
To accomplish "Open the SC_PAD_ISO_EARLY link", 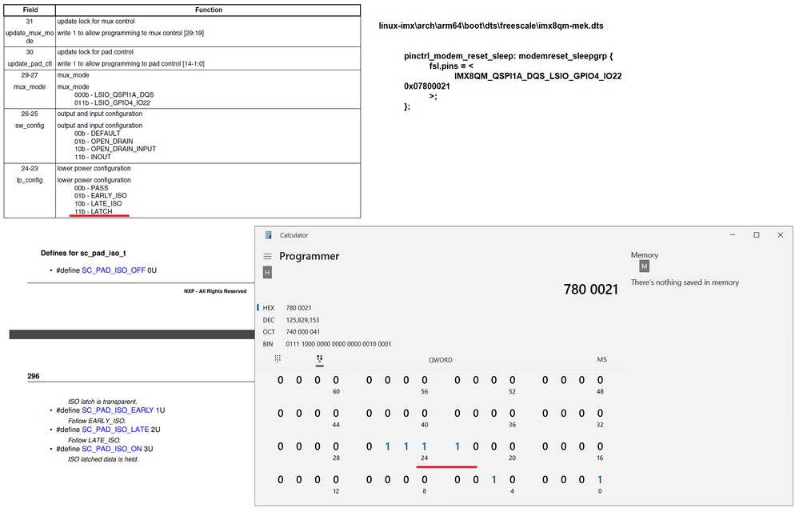I will (x=118, y=410).
